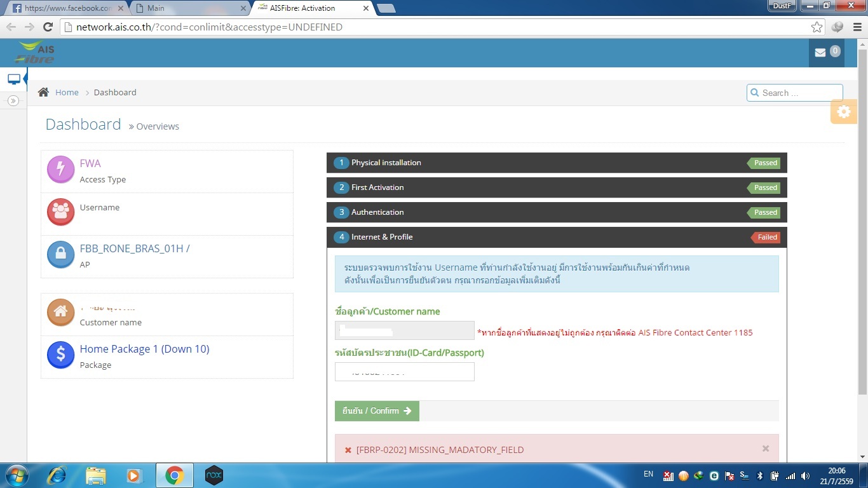Click Passed badge on Physical installation
The width and height of the screenshot is (868, 488).
764,163
